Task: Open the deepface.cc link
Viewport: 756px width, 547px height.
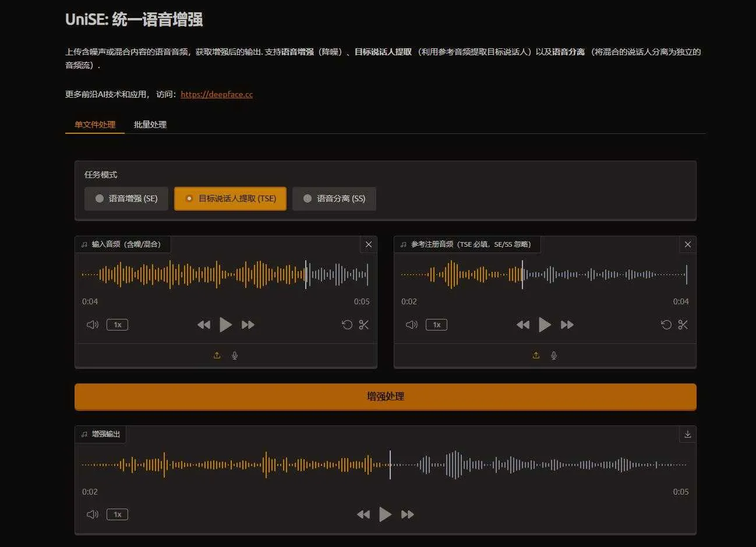Action: coord(217,94)
